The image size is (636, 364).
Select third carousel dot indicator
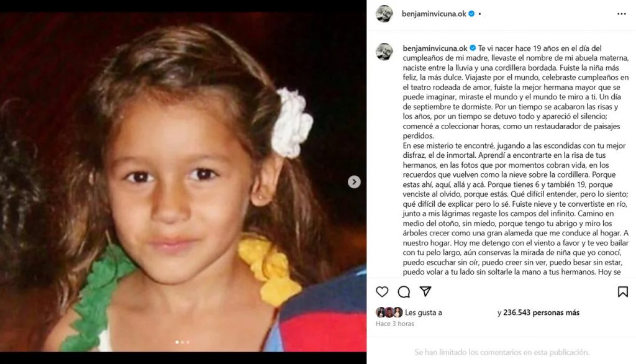coord(188,342)
